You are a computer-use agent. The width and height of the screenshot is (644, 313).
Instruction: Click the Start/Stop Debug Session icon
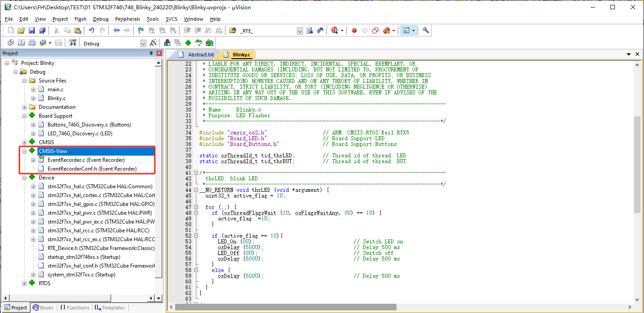tap(335, 30)
